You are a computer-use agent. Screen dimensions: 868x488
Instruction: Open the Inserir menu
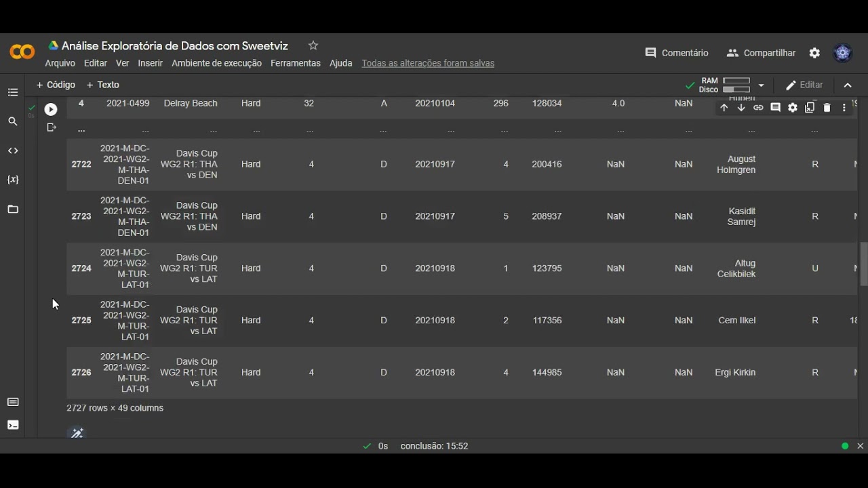[150, 63]
